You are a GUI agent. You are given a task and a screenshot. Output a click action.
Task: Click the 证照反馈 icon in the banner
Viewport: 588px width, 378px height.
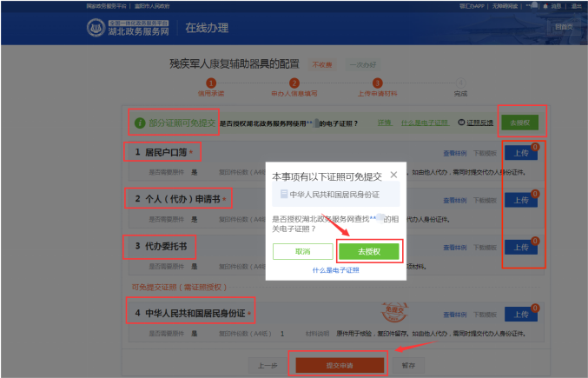(461, 123)
